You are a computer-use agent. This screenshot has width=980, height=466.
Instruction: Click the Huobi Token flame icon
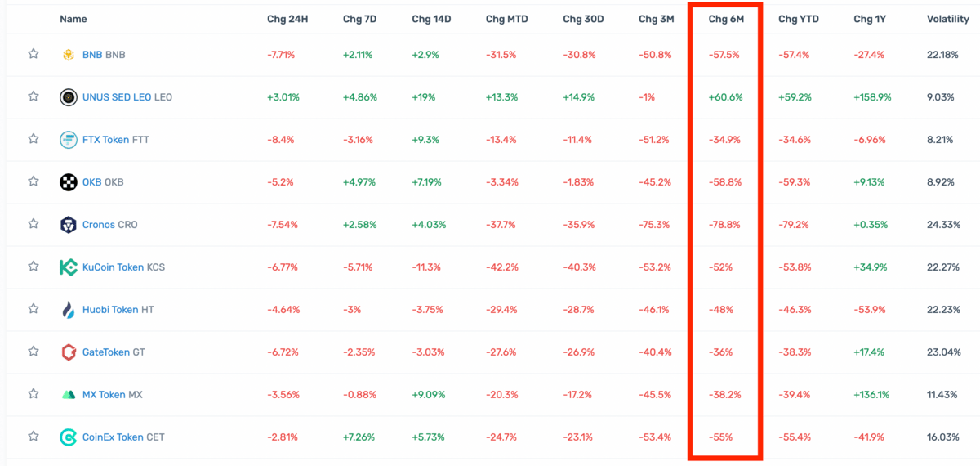69,310
